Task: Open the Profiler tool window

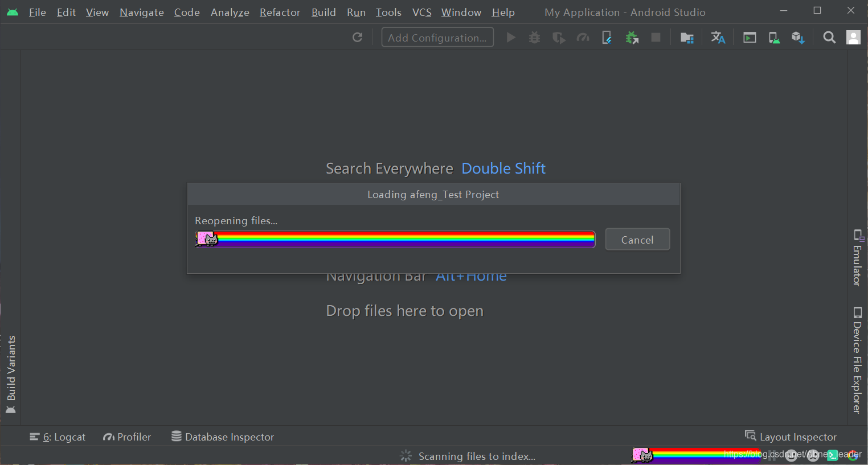Action: [127, 437]
